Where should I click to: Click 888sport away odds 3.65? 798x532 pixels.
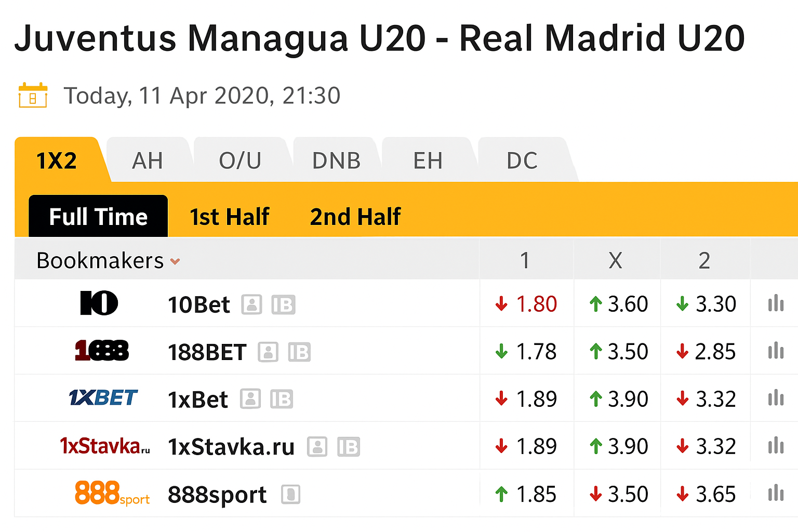pyautogui.click(x=715, y=494)
